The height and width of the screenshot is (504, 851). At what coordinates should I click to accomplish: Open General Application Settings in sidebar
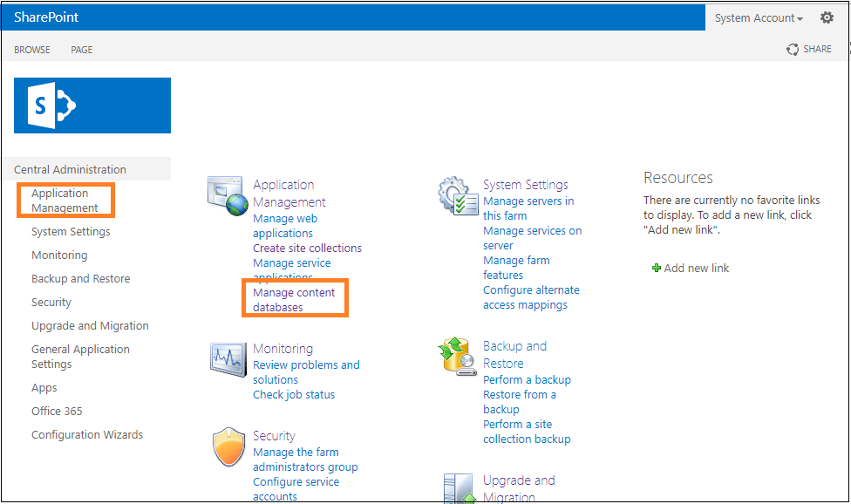[80, 357]
